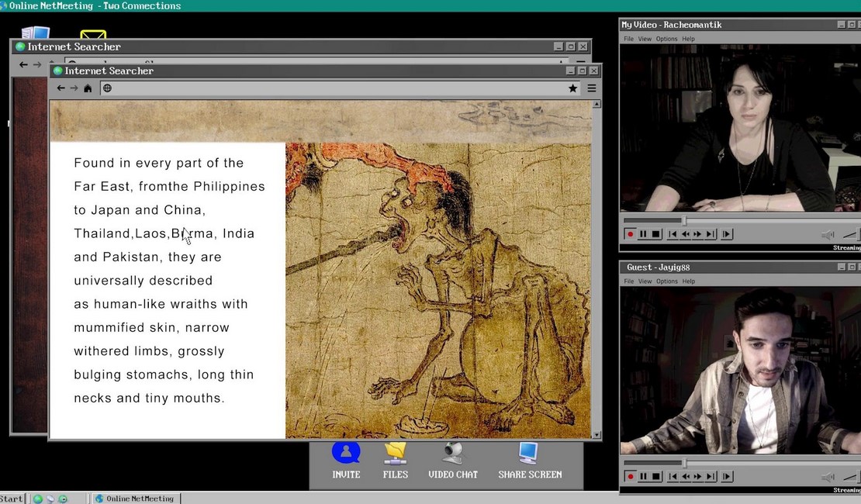Image resolution: width=861 pixels, height=504 pixels.
Task: Minimize the Guest Jayig88 video window
Action: point(842,267)
